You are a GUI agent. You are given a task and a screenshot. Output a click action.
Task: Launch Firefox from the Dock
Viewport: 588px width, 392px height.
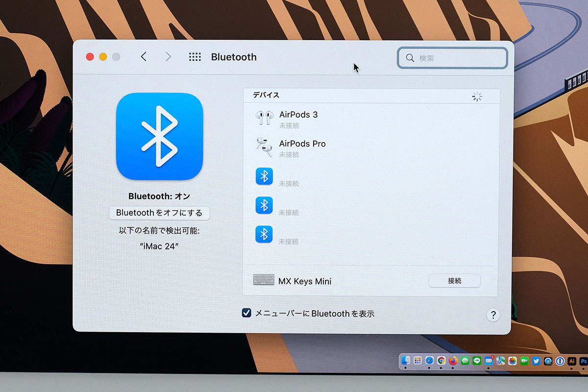point(453,361)
